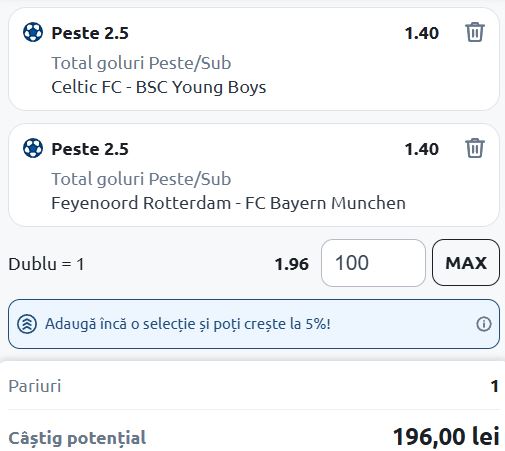
Task: Click the 1.40 odds on Feyenoord selection
Action: coord(422,149)
